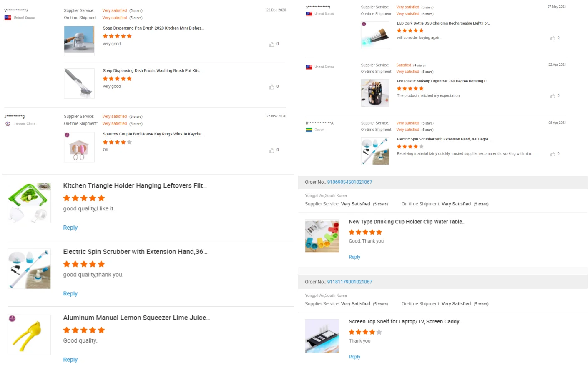Like the soap dispensing pan brush review
Image resolution: width=588 pixels, height=370 pixels.
(x=271, y=44)
